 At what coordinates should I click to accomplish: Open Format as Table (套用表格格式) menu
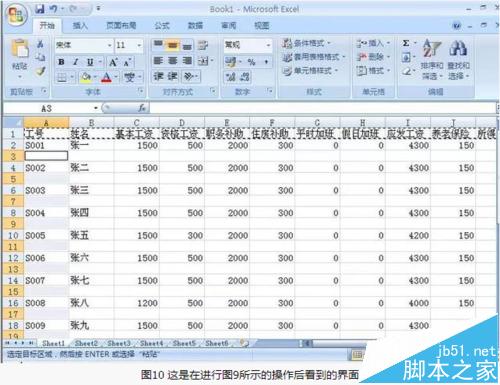click(314, 57)
